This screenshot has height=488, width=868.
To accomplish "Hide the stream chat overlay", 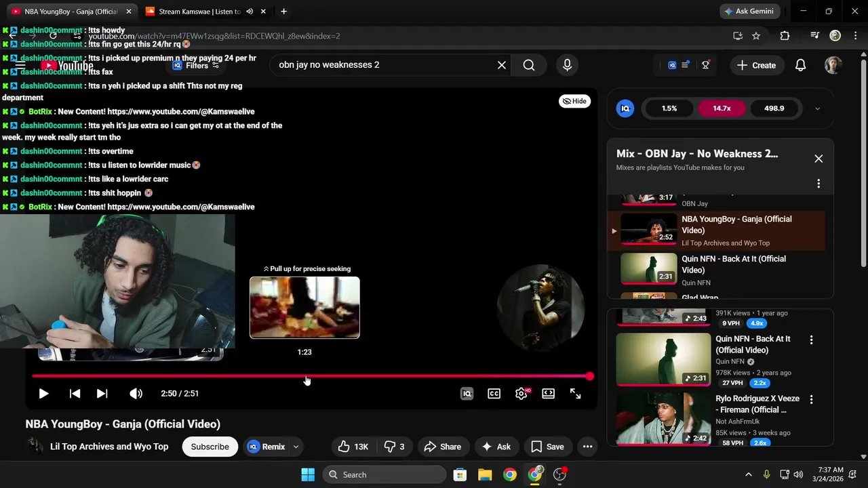I will click(x=574, y=101).
